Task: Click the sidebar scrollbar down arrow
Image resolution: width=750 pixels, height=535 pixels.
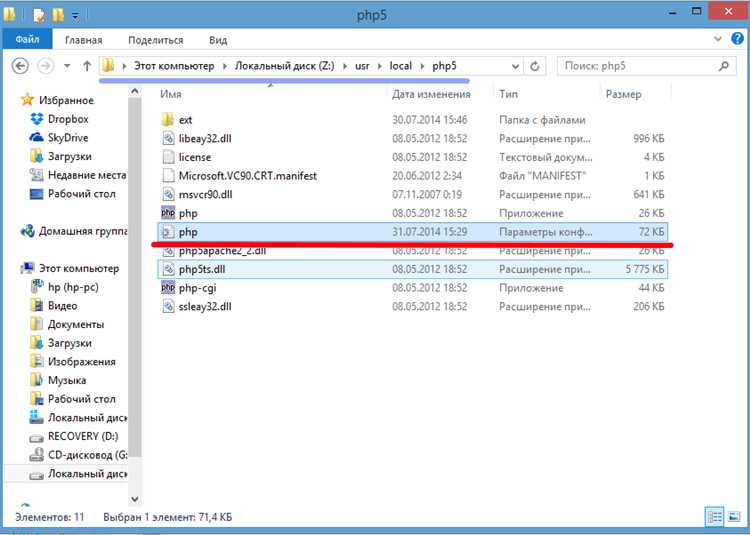Action: [x=135, y=499]
